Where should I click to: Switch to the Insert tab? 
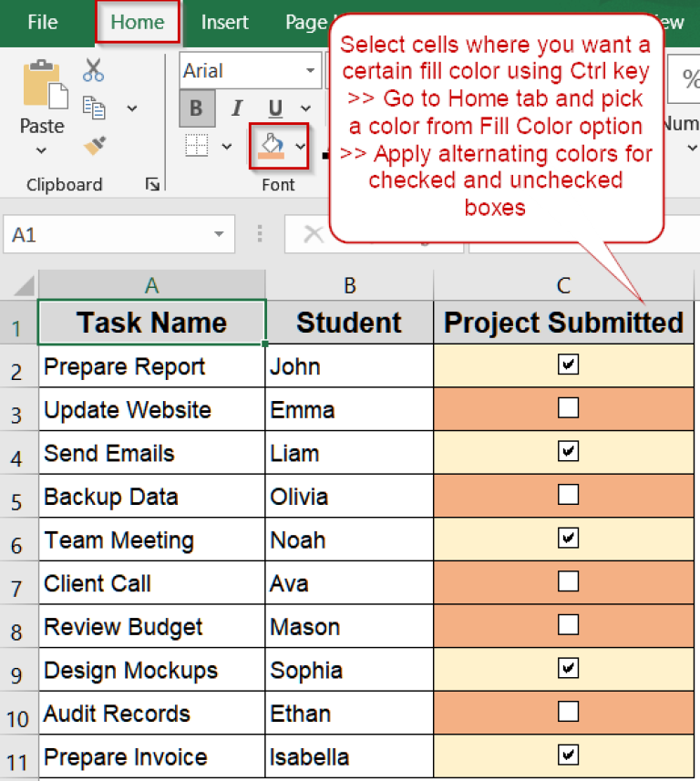tap(224, 22)
